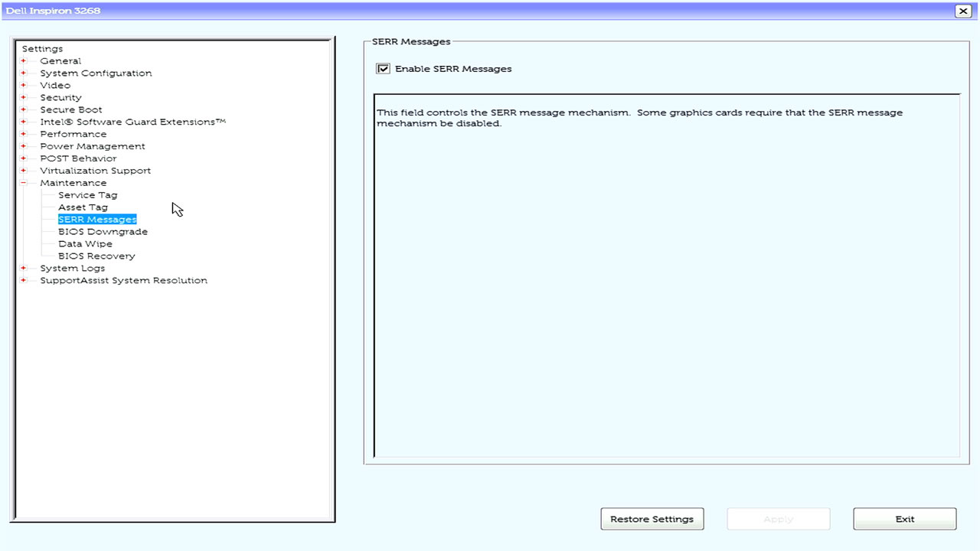This screenshot has height=551, width=980.
Task: Select the Data Wipe option
Action: tap(85, 244)
